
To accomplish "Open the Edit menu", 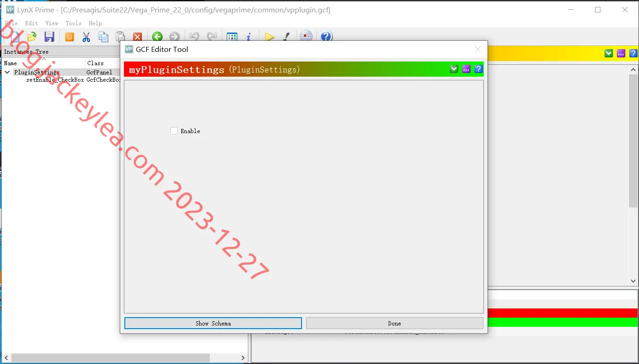I will (32, 23).
